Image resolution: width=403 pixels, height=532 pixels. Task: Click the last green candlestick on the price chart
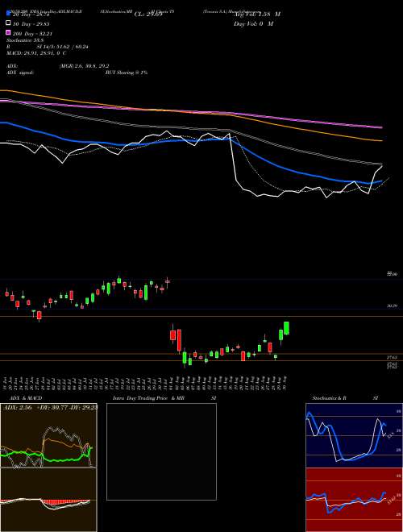click(286, 328)
